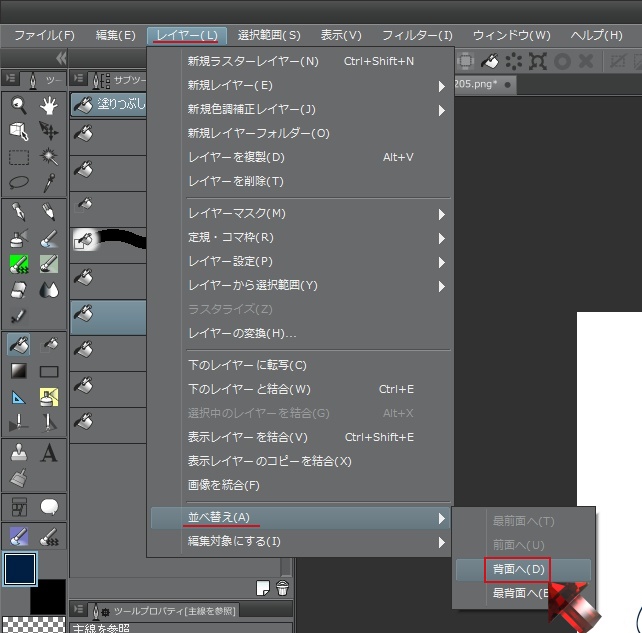Select the Lasso selection tool
The width and height of the screenshot is (642, 633).
pos(19,183)
